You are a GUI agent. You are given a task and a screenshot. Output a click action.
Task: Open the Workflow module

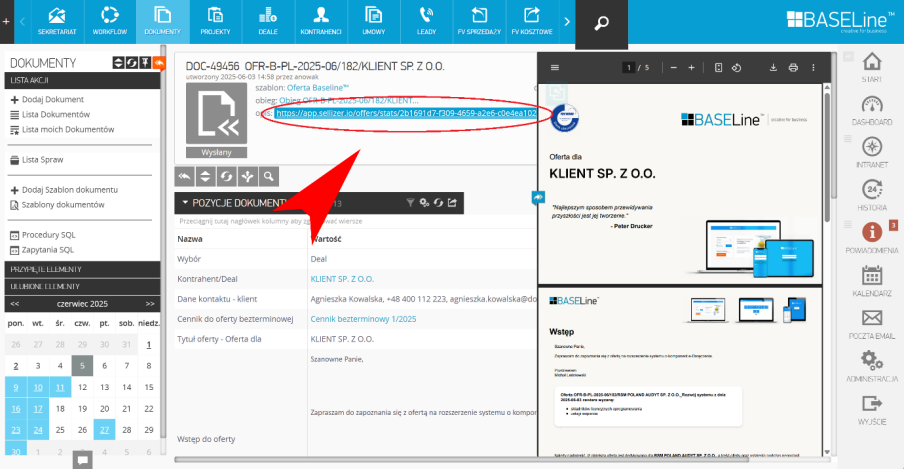click(x=110, y=19)
